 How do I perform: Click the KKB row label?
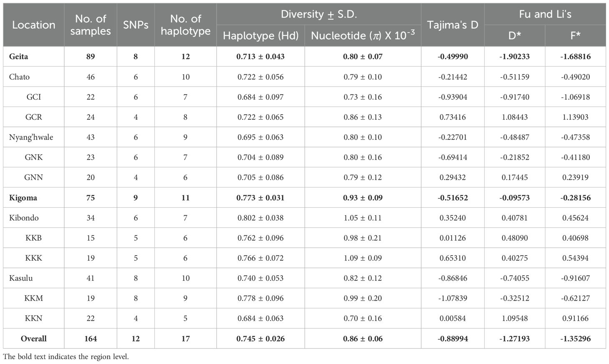tap(34, 238)
